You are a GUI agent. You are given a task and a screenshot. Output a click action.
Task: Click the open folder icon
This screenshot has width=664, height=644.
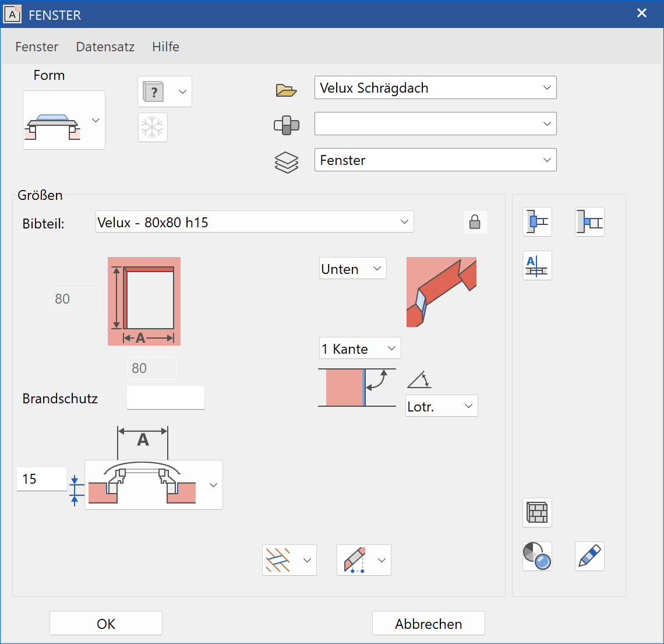(x=286, y=90)
